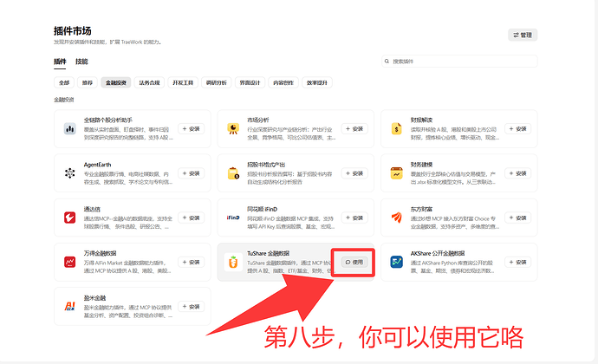
Task: Click the AgentEarth network icon
Action: (x=70, y=173)
